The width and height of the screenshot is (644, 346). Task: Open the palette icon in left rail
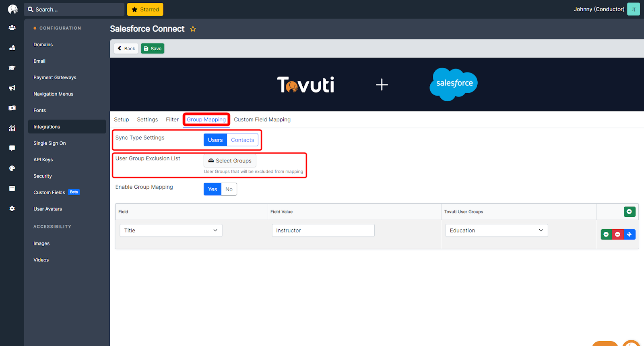point(12,168)
